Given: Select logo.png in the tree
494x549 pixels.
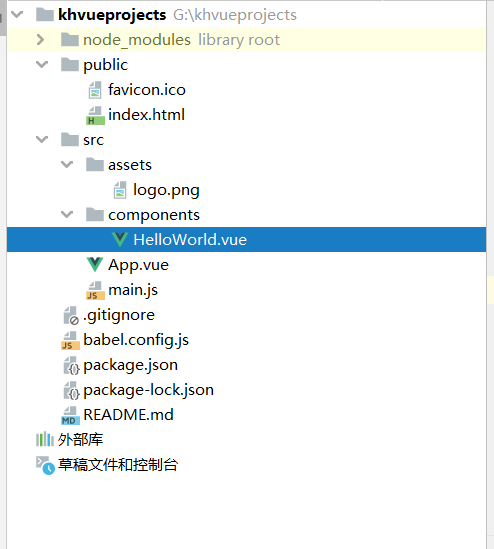Looking at the screenshot, I should tap(166, 191).
